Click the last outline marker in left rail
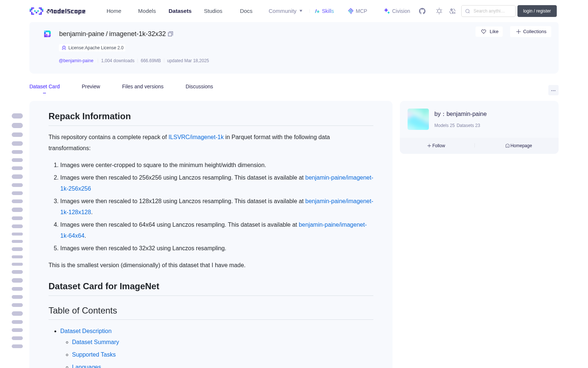Screen dimensions: 588x368 pyautogui.click(x=17, y=346)
